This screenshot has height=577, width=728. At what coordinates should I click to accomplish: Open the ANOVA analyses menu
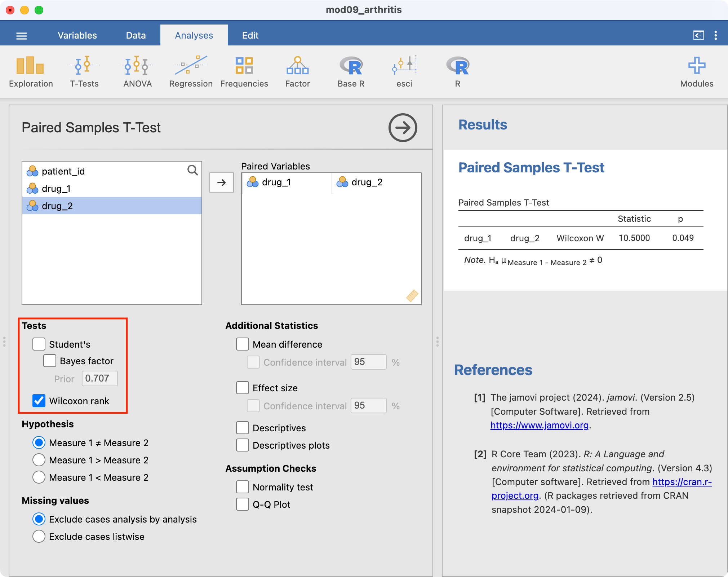point(137,72)
